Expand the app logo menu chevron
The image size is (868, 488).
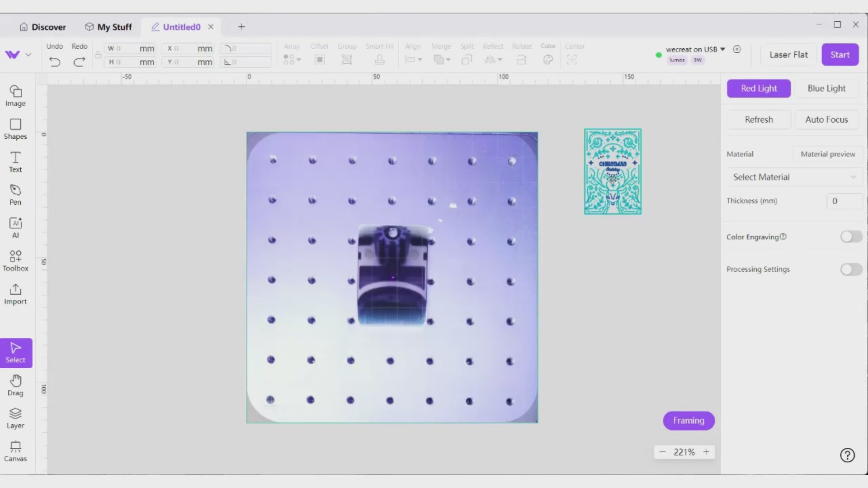(28, 55)
